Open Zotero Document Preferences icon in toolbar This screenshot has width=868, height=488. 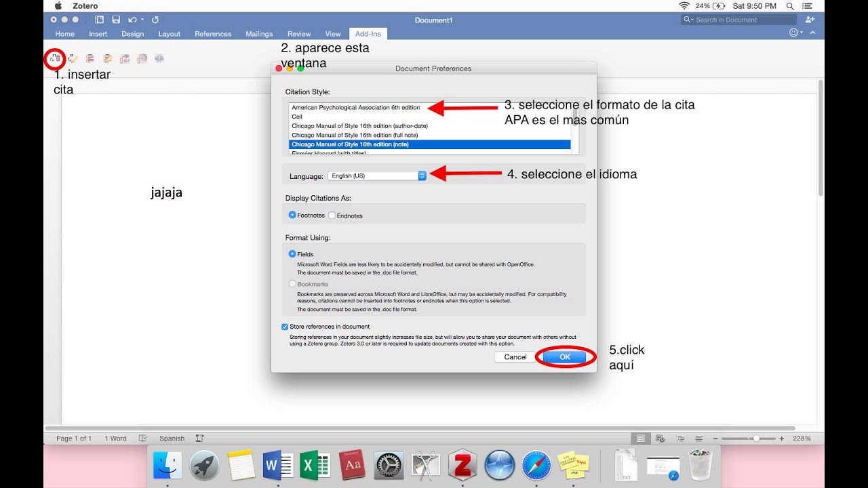click(x=142, y=59)
